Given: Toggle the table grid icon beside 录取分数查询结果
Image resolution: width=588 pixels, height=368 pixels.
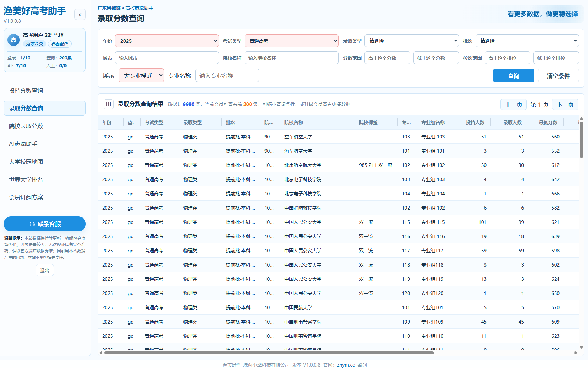Looking at the screenshot, I should [x=109, y=104].
